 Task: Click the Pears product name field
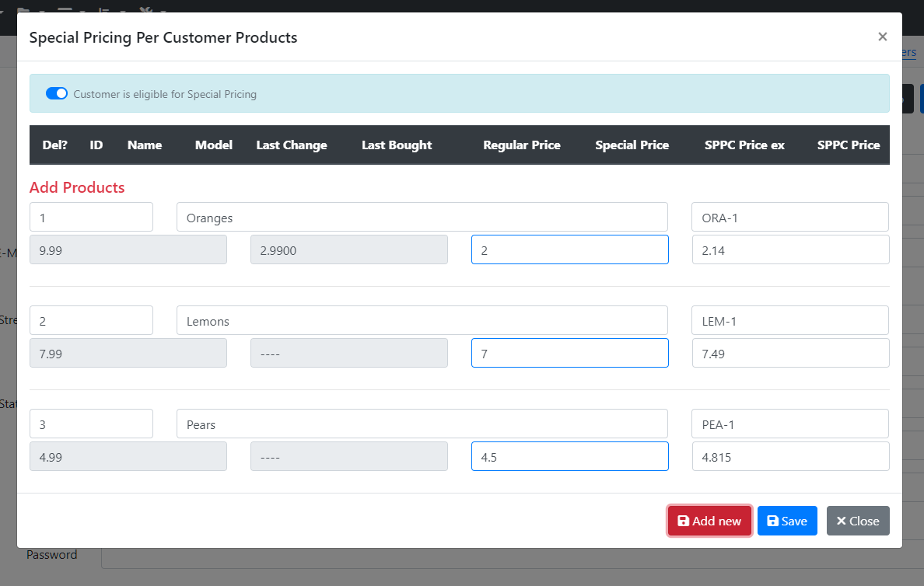coord(422,424)
